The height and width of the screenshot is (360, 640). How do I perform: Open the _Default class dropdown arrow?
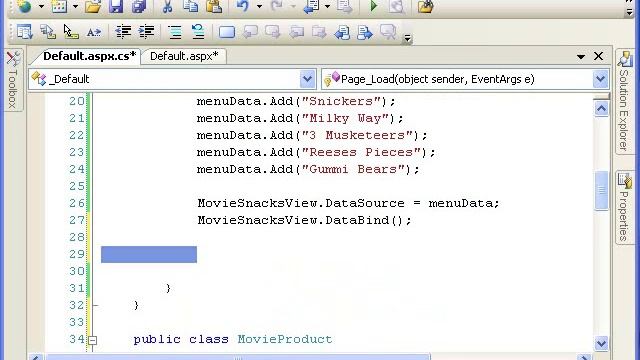point(307,79)
